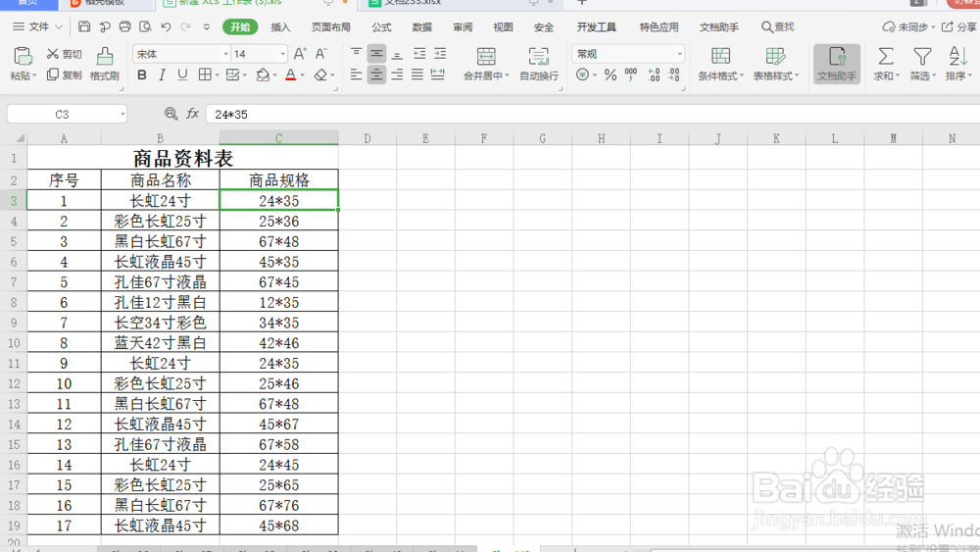Redo the last undone action
The image size is (980, 552).
point(185,26)
